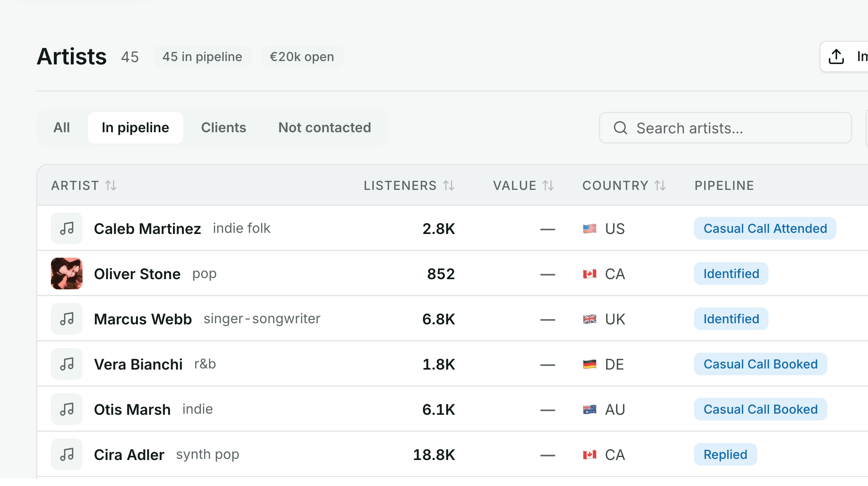Click the German flag for Vera Bianchi
Screen dimensions: 868x486
pos(590,364)
